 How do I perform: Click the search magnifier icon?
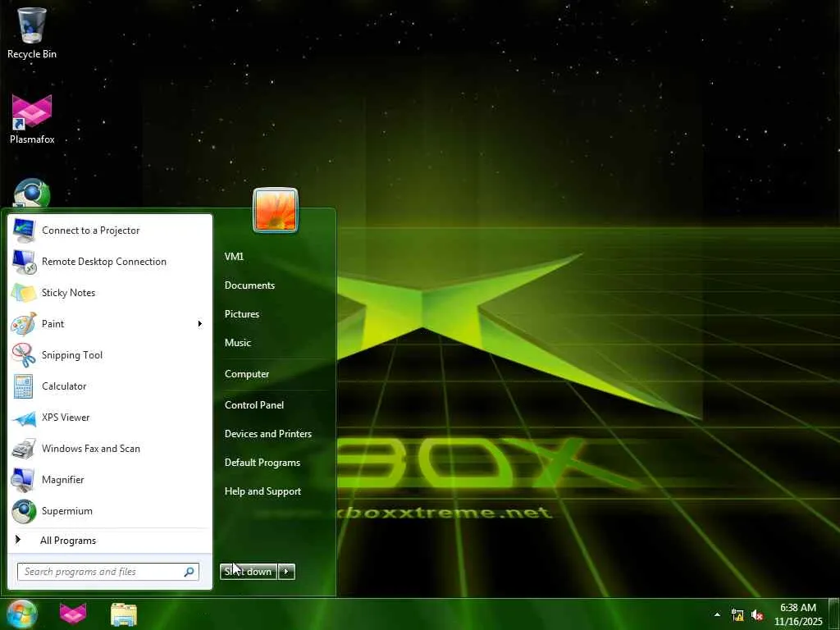tap(189, 572)
